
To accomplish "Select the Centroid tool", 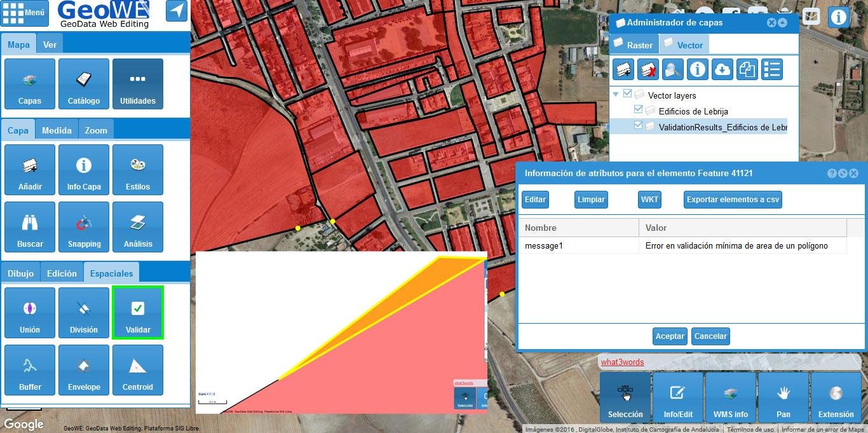I will tap(137, 369).
